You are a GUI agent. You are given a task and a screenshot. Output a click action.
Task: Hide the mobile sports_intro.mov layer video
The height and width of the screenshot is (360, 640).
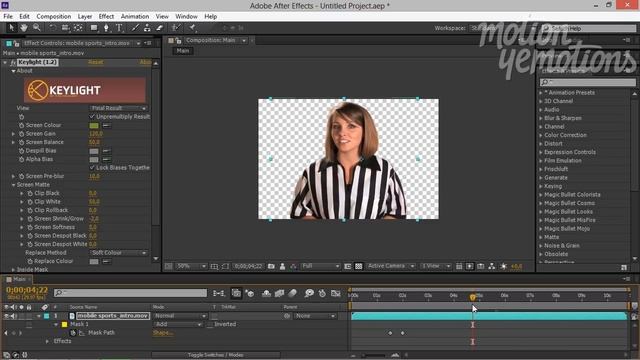click(6, 316)
